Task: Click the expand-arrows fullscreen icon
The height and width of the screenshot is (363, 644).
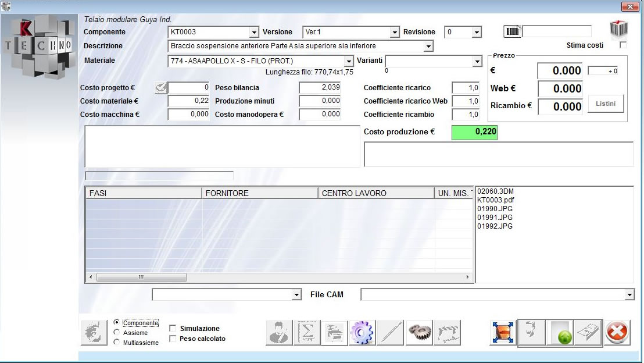Action: point(503,332)
